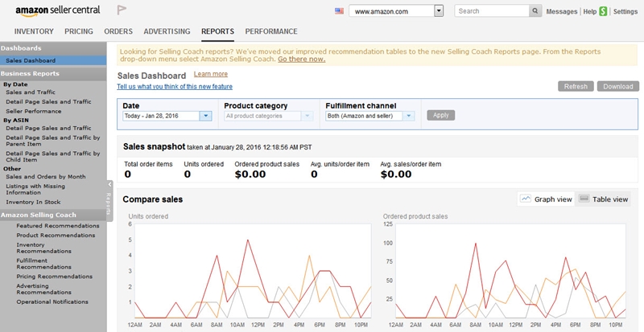The width and height of the screenshot is (644, 332).
Task: Follow the 'Go there now' link
Action: pyautogui.click(x=302, y=59)
